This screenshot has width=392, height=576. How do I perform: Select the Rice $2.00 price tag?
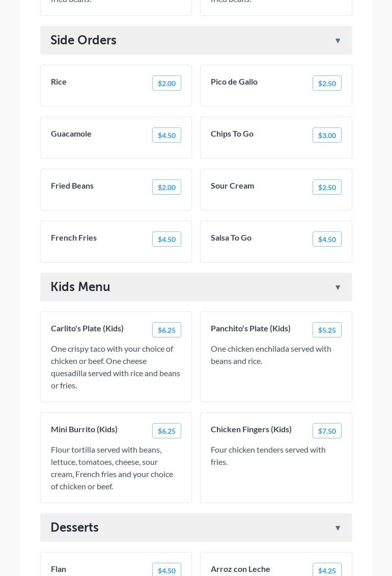coord(166,84)
